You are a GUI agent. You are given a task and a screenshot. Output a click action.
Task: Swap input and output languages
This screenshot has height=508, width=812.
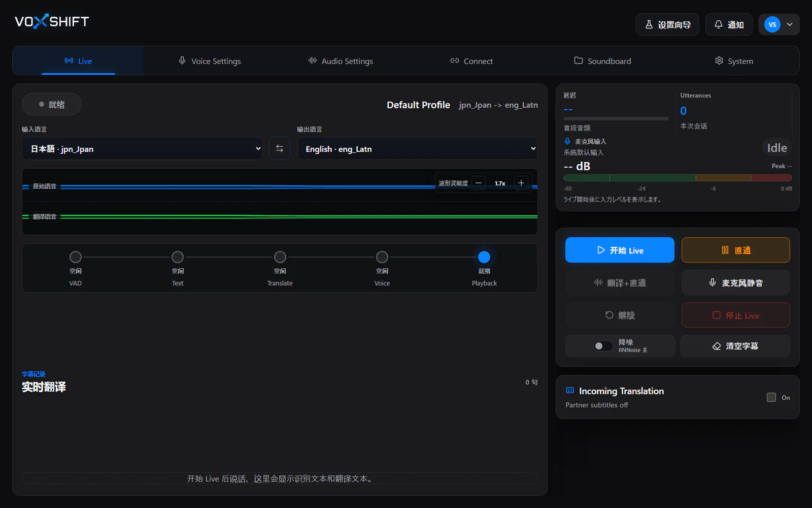[x=280, y=148]
